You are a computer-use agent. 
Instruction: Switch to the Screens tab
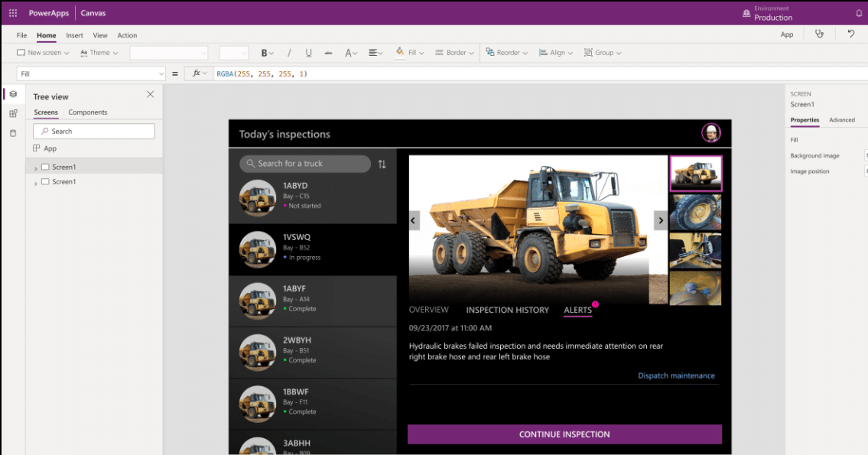tap(46, 112)
